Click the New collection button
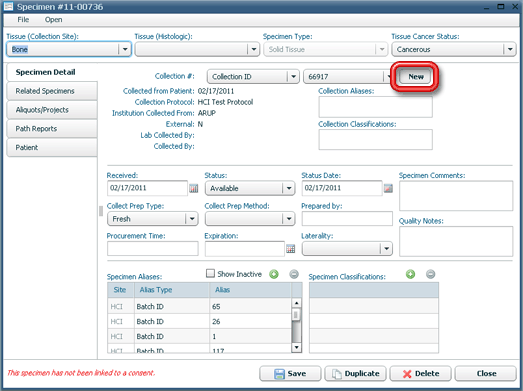This screenshot has width=523, height=391. pos(416,77)
